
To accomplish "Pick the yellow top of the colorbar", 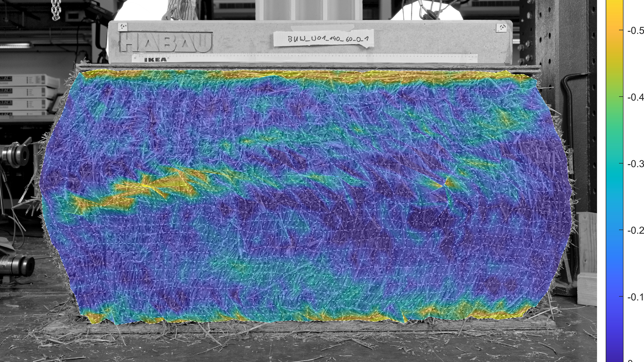I will pos(614,8).
